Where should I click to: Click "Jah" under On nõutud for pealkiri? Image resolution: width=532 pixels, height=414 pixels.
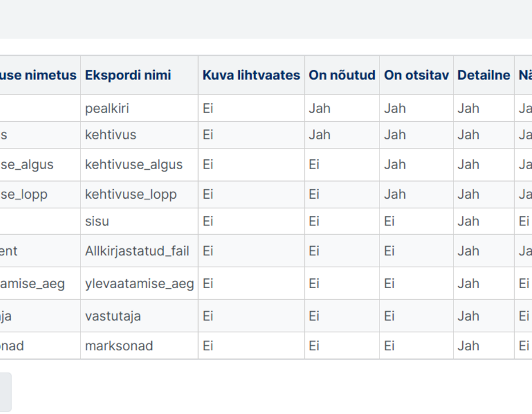[x=320, y=108]
